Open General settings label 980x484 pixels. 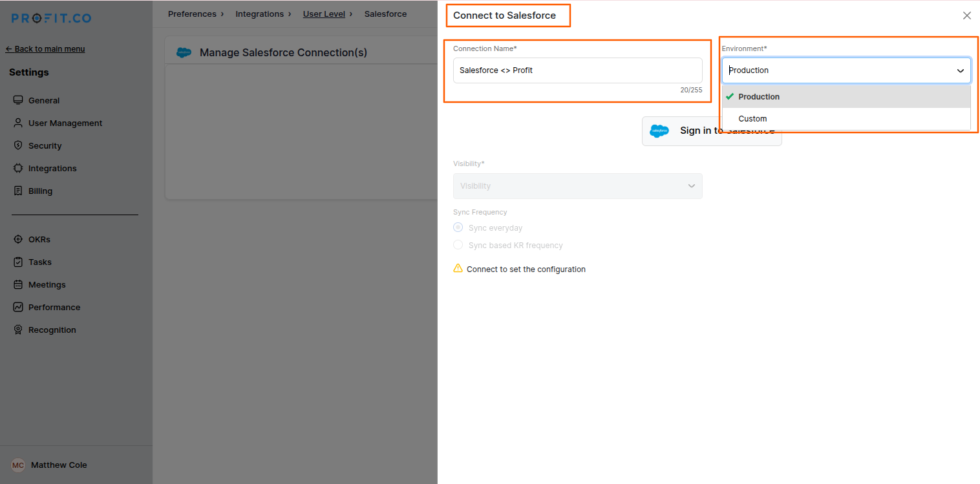tap(44, 101)
